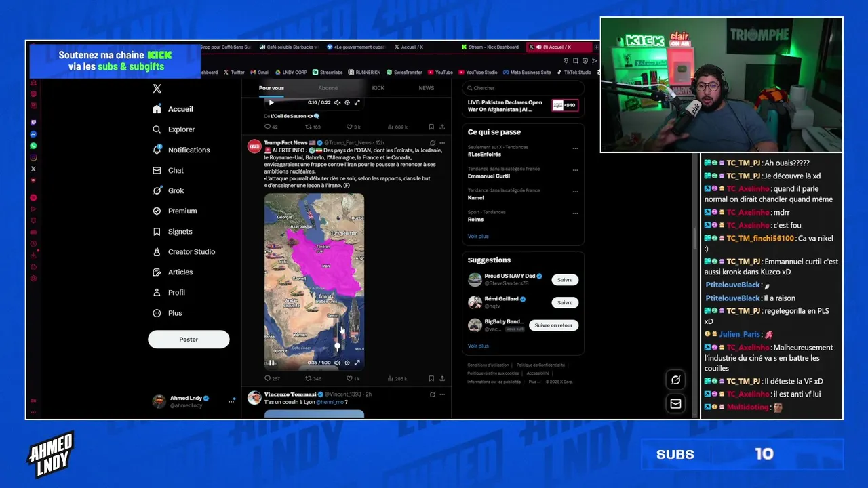Open settings of the L'Oeil de Sauron video
Screen dimensions: 868x488
click(x=347, y=102)
